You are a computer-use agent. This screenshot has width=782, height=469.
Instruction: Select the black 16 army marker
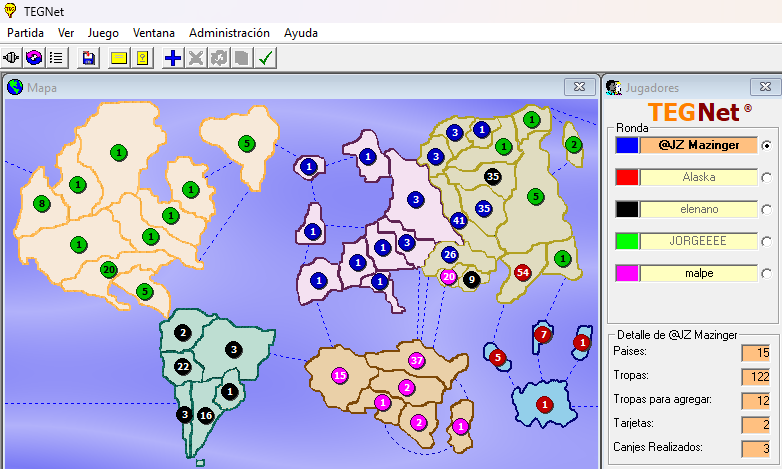[206, 415]
